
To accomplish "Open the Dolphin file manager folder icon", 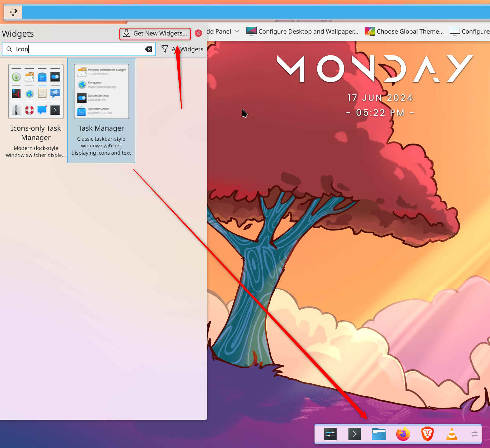I will (379, 434).
